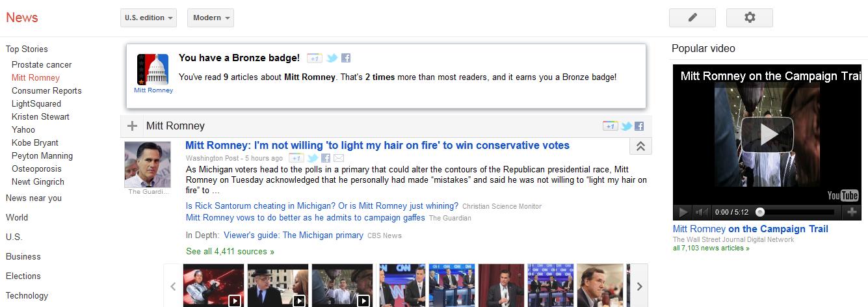Viewport: 868px width, 307px height.
Task: Open the Viewer's guide: The Michigan primary link
Action: [x=293, y=235]
